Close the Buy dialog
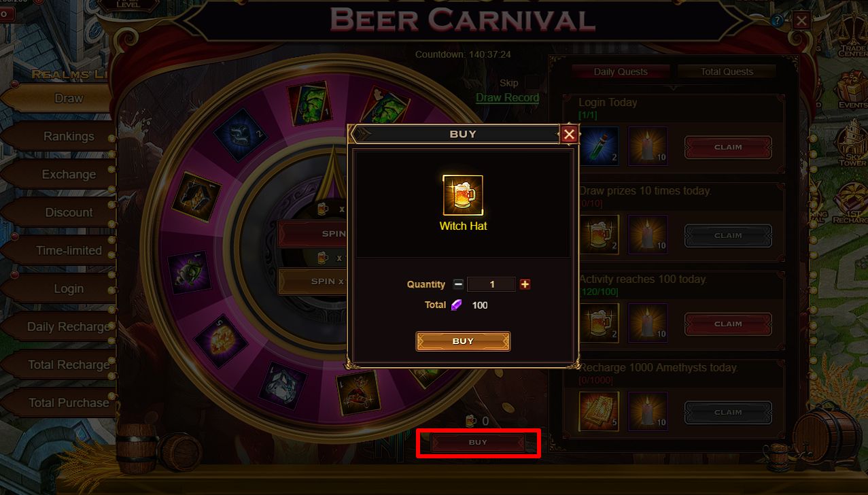 (x=570, y=134)
